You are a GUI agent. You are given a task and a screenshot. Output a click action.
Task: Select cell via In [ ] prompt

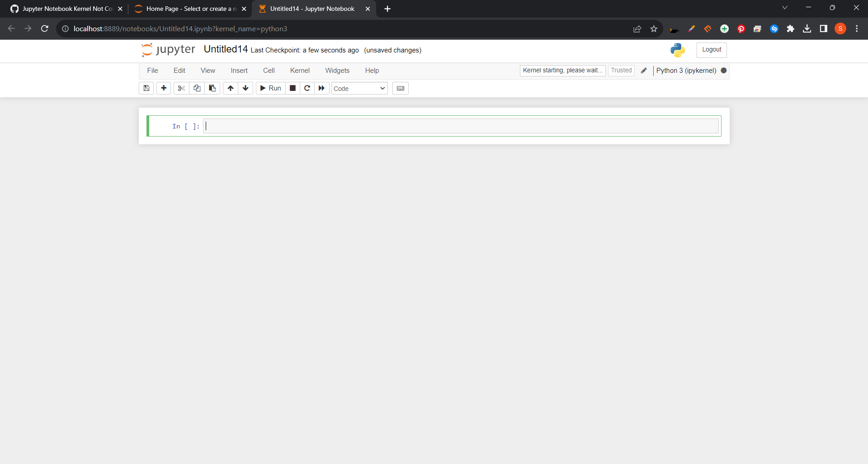186,127
